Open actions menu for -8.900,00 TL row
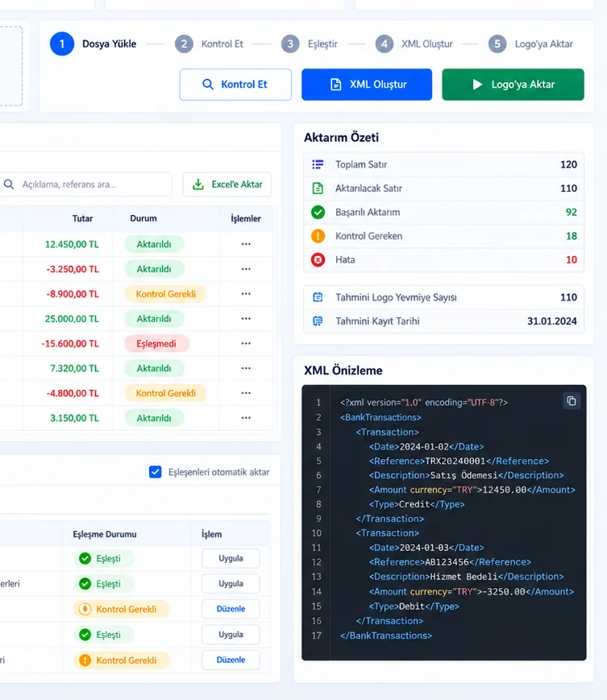 [246, 294]
